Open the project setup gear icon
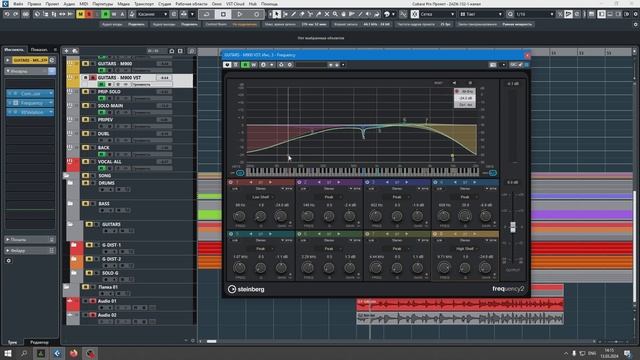This screenshot has height=360, width=640. point(636,14)
